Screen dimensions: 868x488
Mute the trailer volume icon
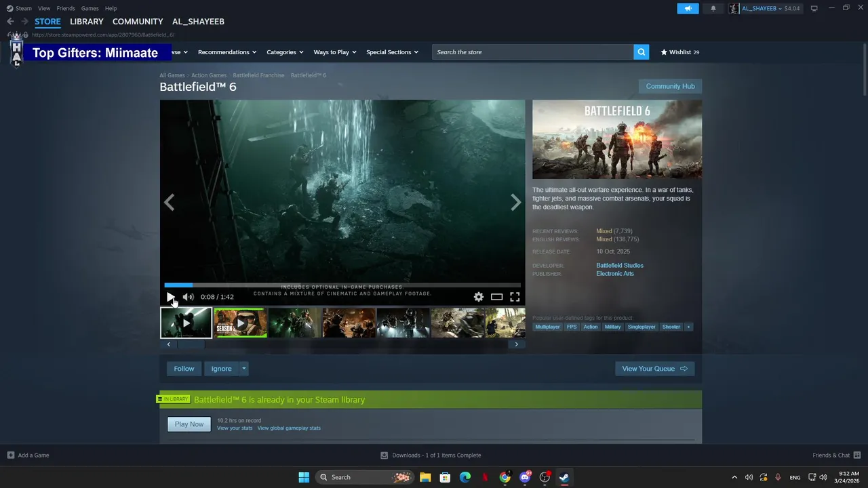pos(188,297)
